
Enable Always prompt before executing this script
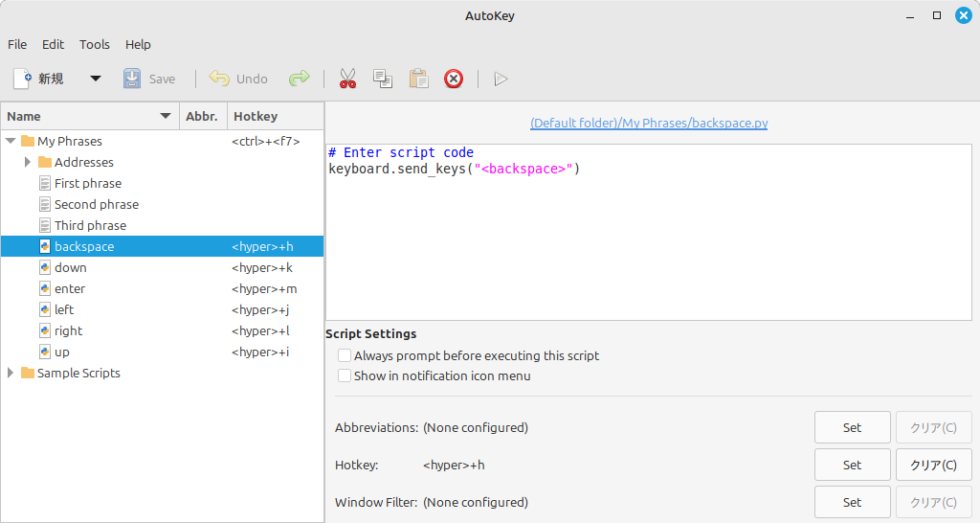click(x=345, y=355)
